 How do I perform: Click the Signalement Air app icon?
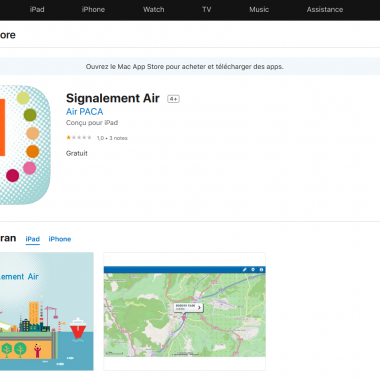[25, 145]
